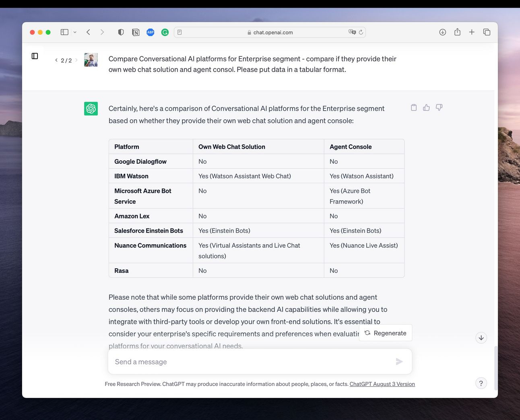Viewport: 520px width, 420px height.
Task: Toggle the Safari sidebar button
Action: click(64, 32)
